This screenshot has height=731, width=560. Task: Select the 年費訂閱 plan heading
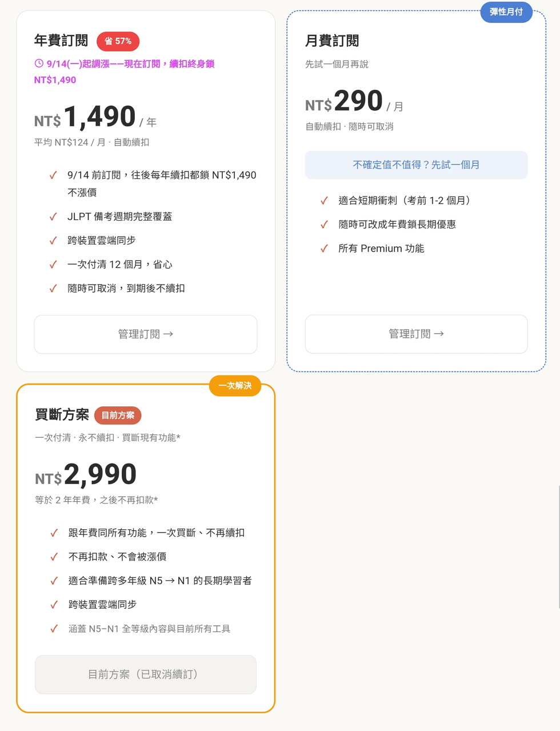coord(61,41)
